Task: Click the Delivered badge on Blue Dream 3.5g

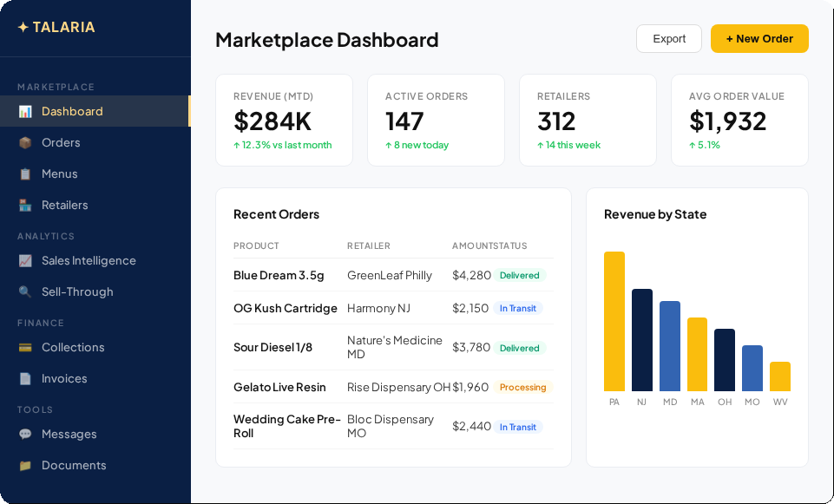Action: tap(519, 273)
